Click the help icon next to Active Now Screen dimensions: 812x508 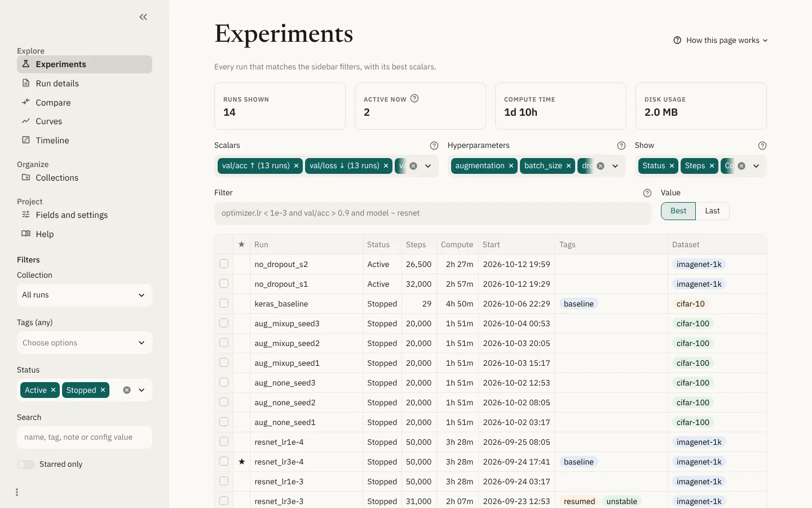[x=414, y=98]
